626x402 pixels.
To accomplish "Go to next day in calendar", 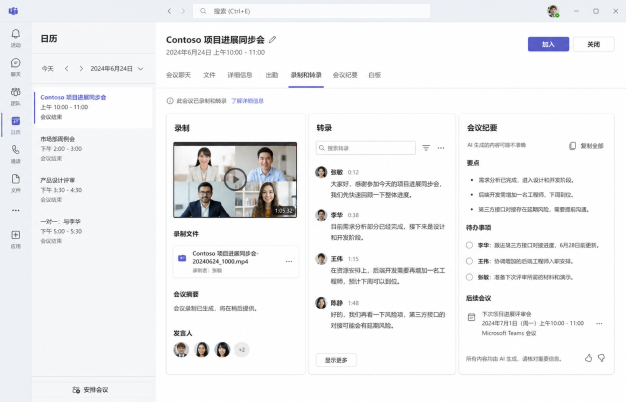I will [81, 69].
